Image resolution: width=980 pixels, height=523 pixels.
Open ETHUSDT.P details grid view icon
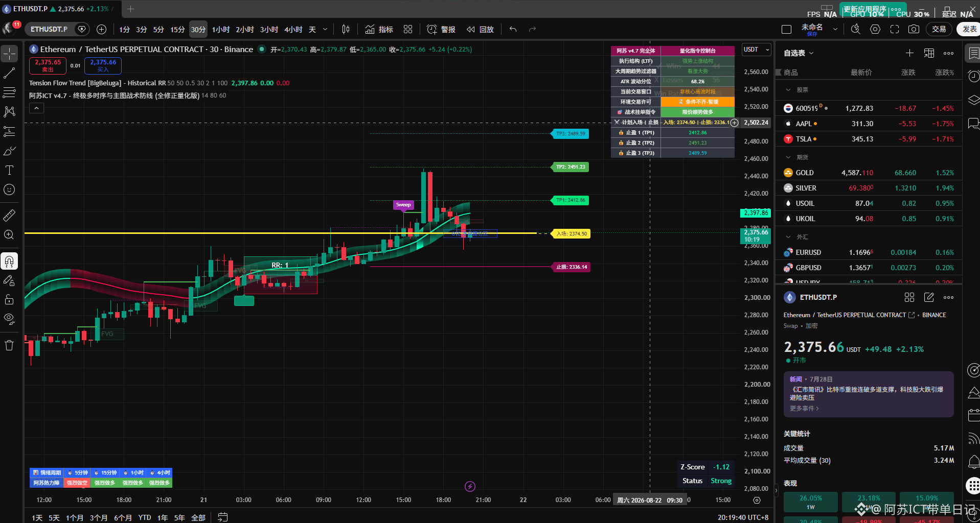(x=909, y=297)
